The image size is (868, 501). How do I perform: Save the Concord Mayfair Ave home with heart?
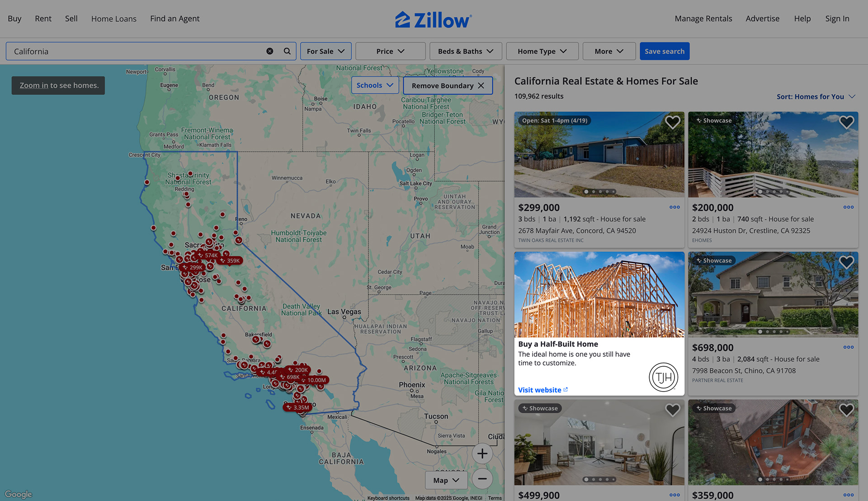coord(672,122)
